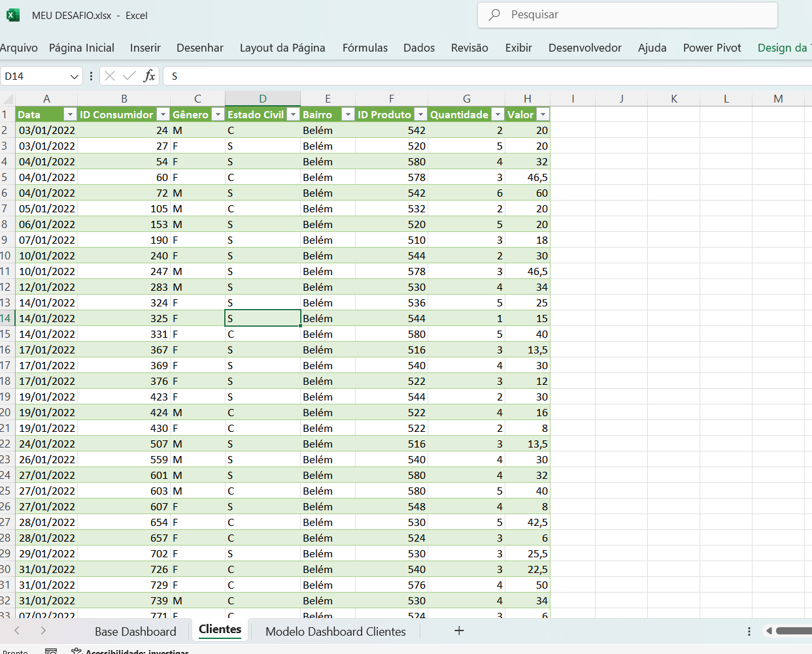Open the Dados ribbon tab
The height and width of the screenshot is (654, 812).
point(419,48)
